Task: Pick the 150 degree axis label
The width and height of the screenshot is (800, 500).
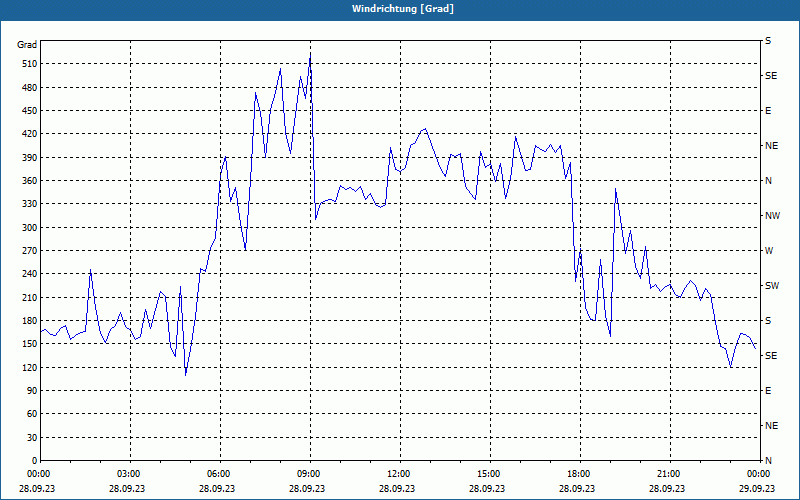Action: click(30, 344)
